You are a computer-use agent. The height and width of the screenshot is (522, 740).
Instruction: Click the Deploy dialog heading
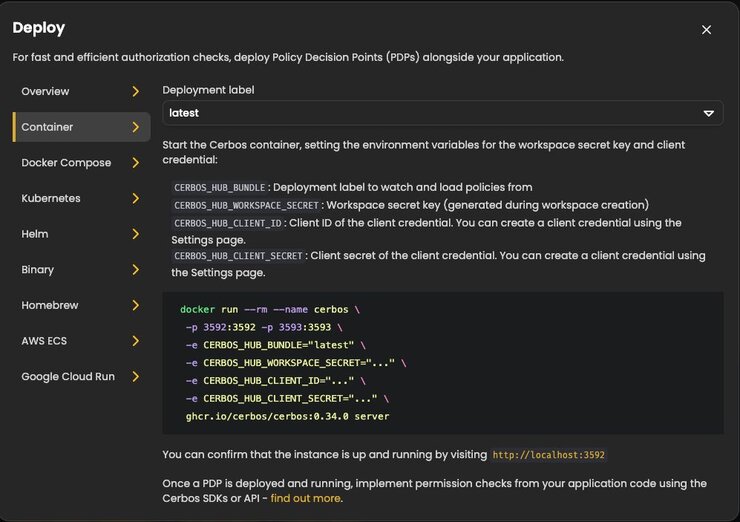pyautogui.click(x=39, y=28)
